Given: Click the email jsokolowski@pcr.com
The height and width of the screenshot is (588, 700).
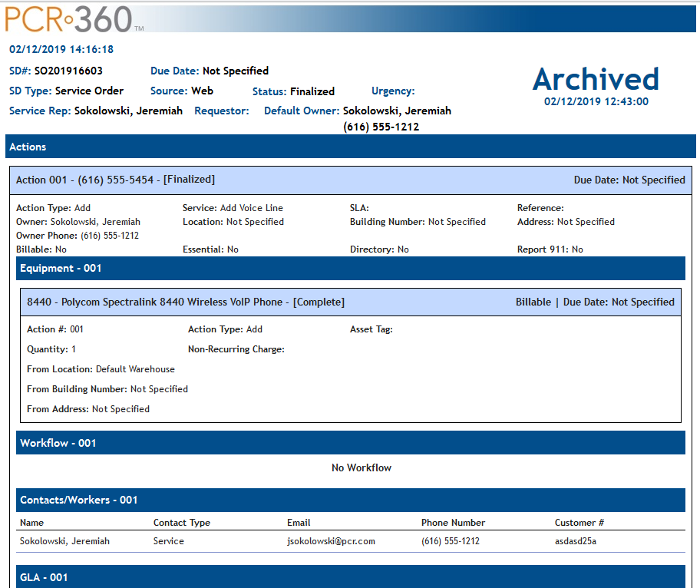Looking at the screenshot, I should pyautogui.click(x=331, y=541).
